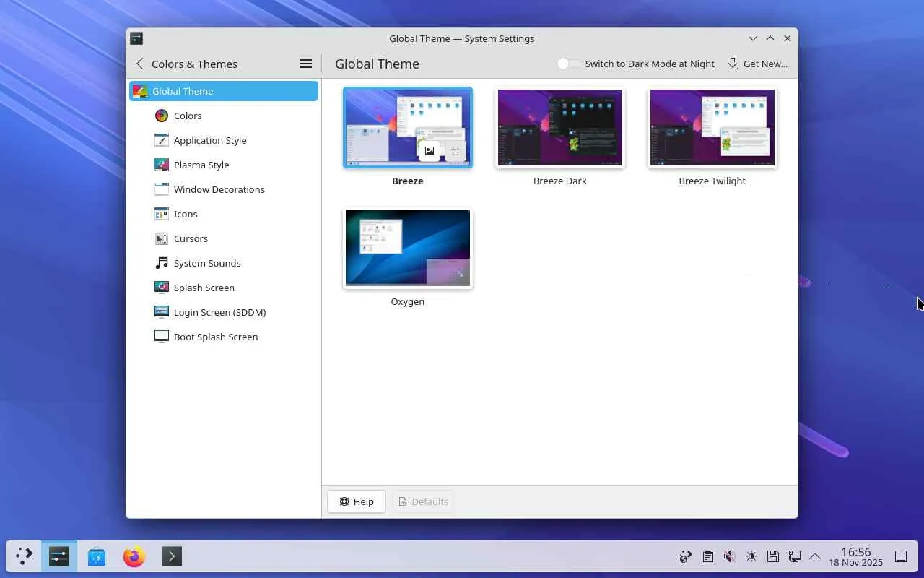Open the clock showing 16:56
The width and height of the screenshot is (924, 578).
pos(855,556)
